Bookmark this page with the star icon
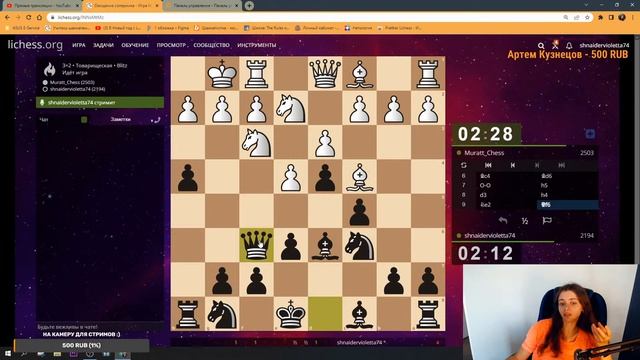Image resolution: width=640 pixels, height=360 pixels. point(587,18)
